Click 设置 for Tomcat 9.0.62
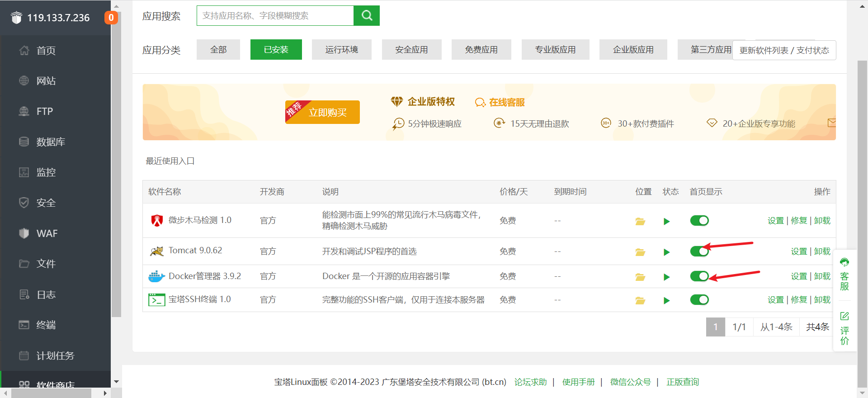The image size is (868, 398). tap(799, 251)
